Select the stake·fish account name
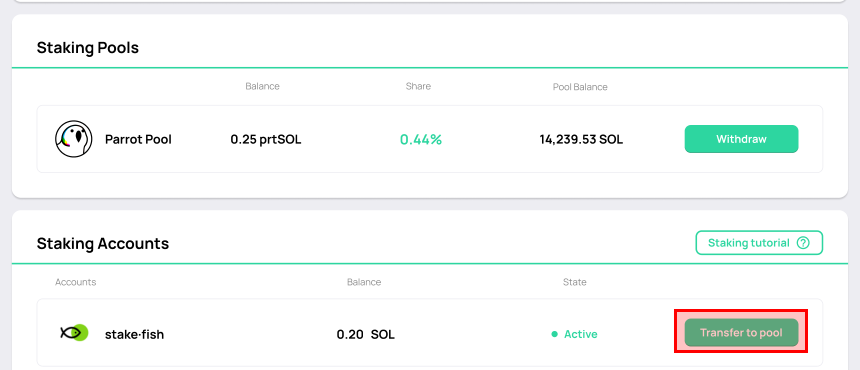This screenshot has width=860, height=370. pos(134,334)
